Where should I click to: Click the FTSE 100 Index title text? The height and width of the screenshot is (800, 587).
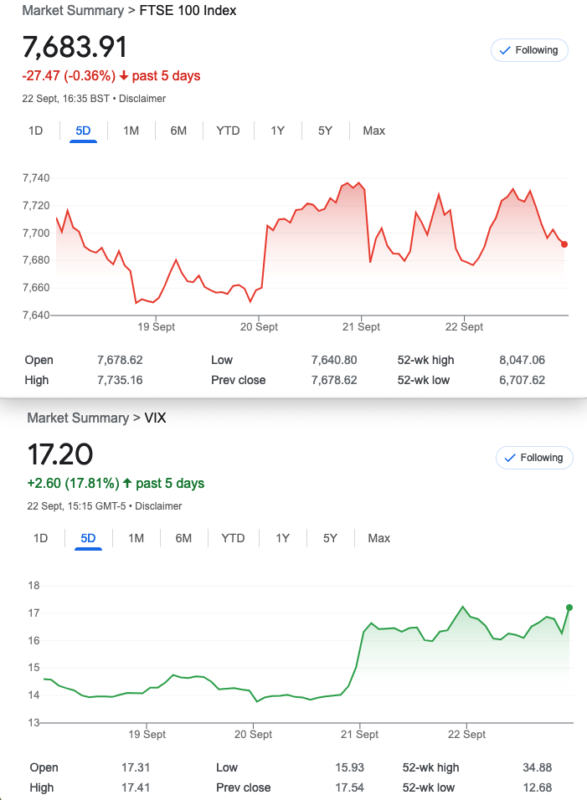188,11
